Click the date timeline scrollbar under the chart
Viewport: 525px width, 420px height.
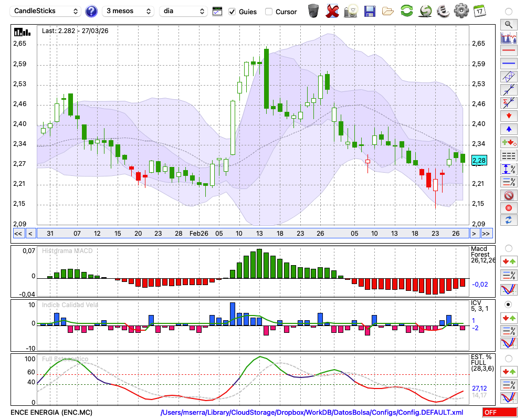(x=252, y=234)
